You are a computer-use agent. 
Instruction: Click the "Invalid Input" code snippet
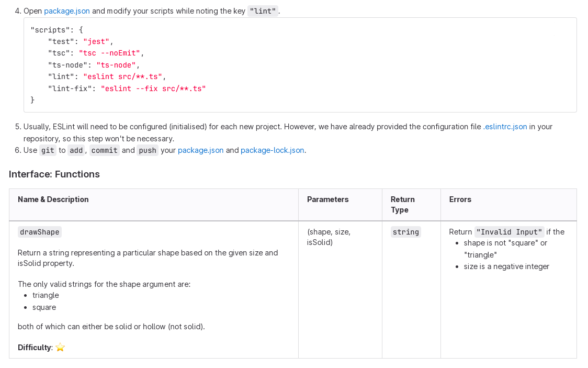click(509, 231)
